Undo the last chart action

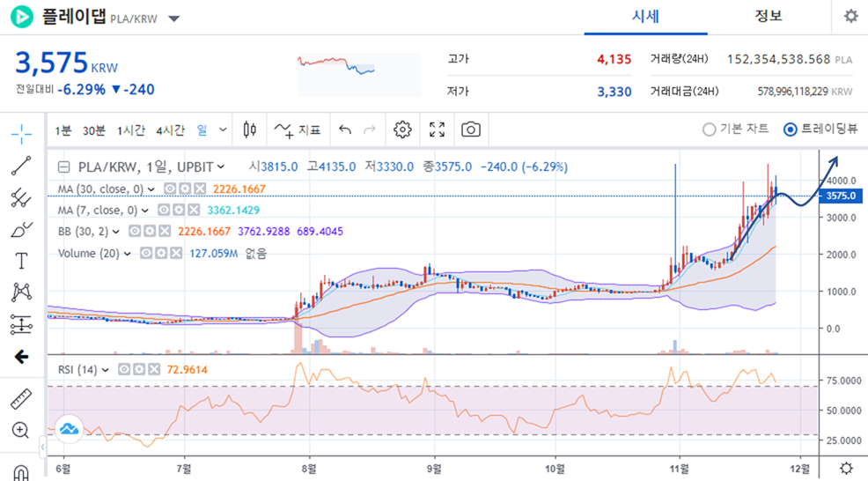[x=345, y=129]
